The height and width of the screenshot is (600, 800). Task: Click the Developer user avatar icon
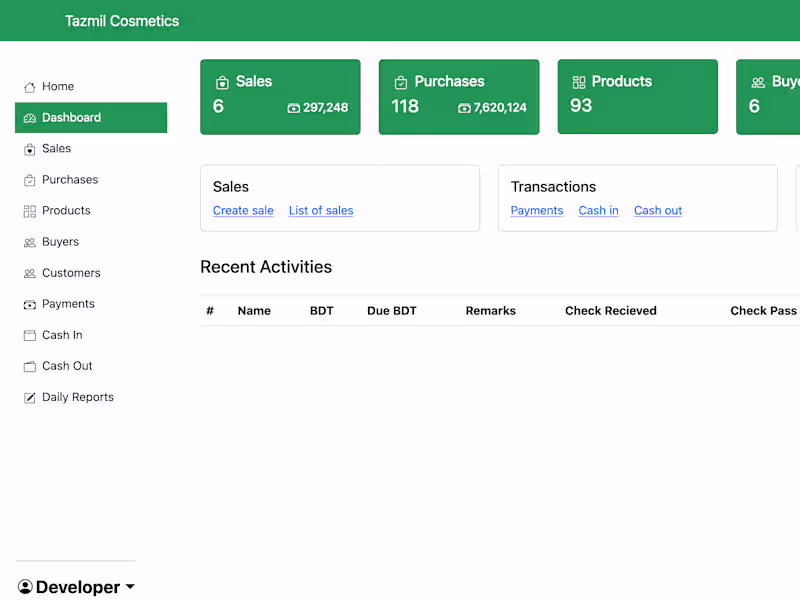click(25, 587)
